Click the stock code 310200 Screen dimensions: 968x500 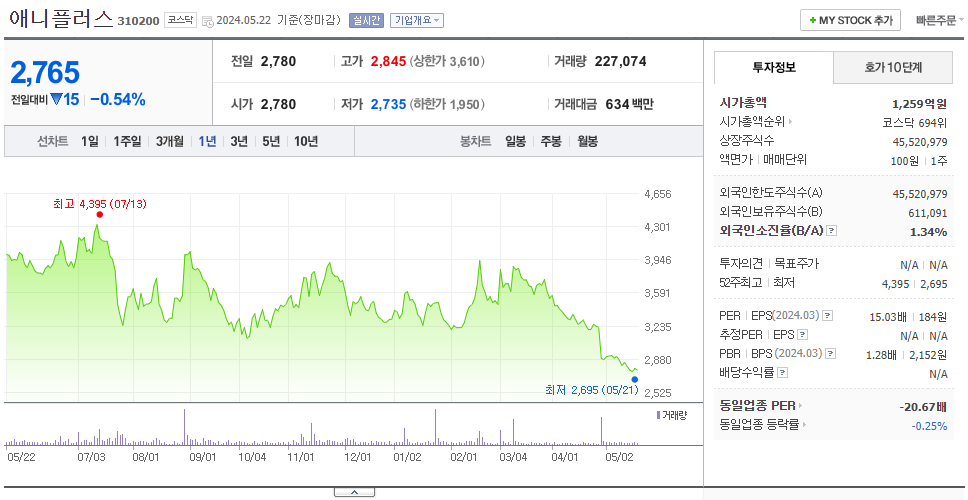(139, 21)
